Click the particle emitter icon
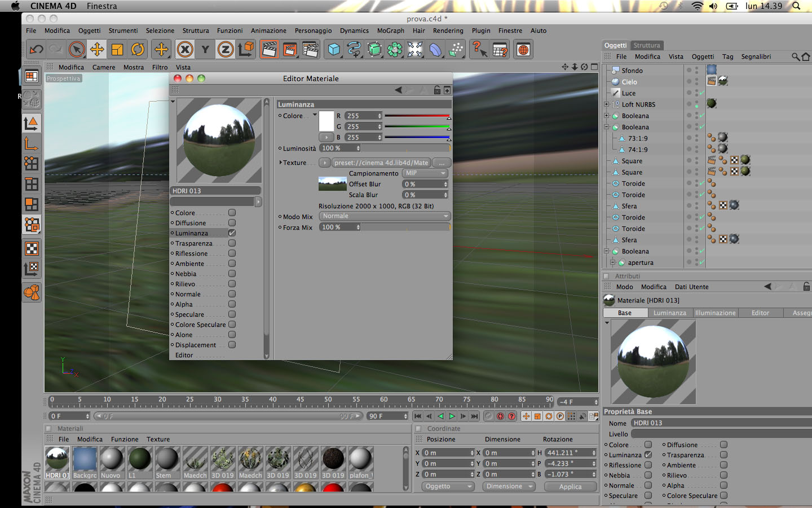This screenshot has height=508, width=812. coord(456,50)
